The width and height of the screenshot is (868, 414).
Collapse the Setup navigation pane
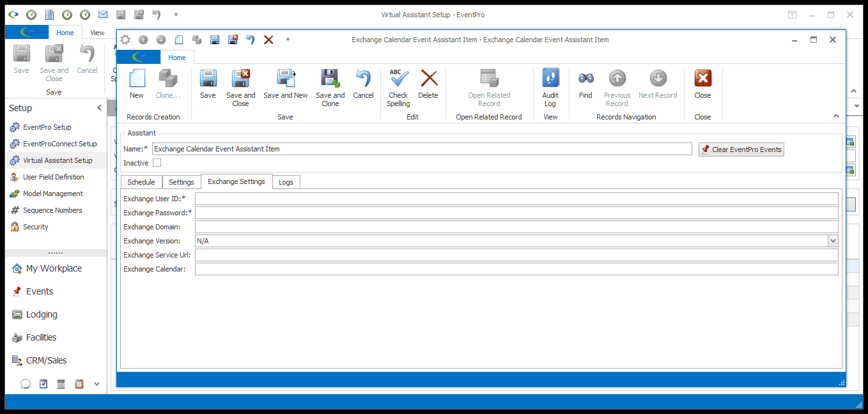[99, 108]
